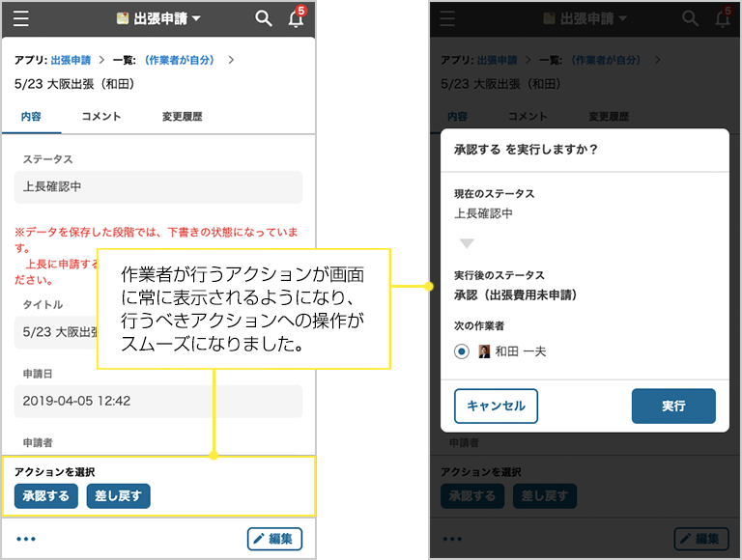Click 出張申請 breadcrumb link in left screen

click(71, 60)
